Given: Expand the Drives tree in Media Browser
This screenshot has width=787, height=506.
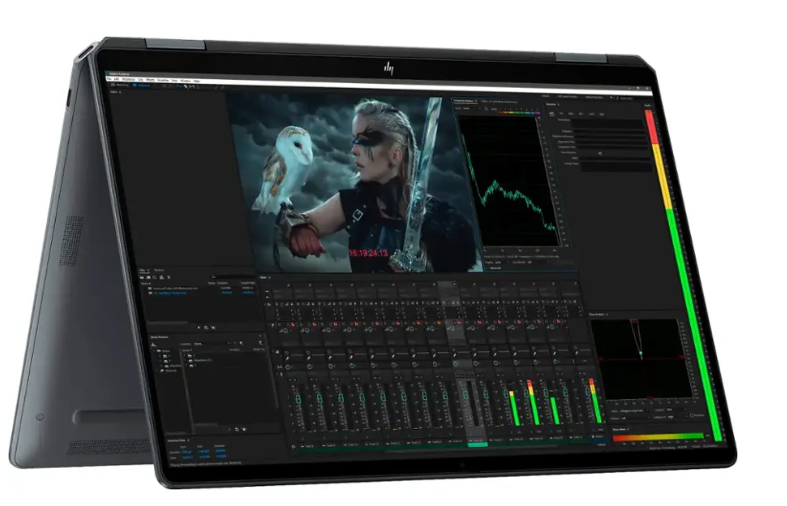Looking at the screenshot, I should tap(156, 353).
